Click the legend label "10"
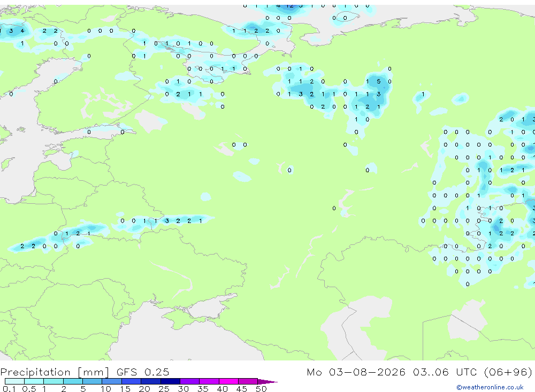 click(106, 389)
